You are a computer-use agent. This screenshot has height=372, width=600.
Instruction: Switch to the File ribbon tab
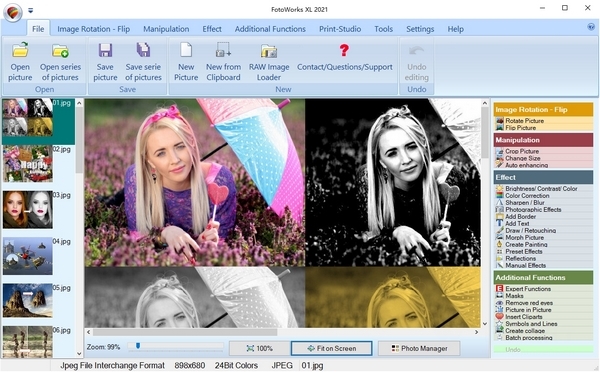click(38, 29)
